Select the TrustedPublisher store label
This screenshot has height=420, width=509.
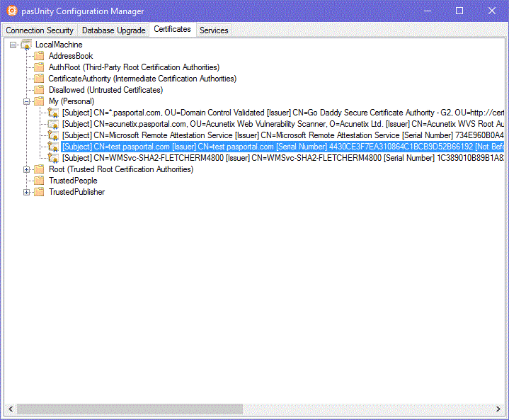coord(77,192)
